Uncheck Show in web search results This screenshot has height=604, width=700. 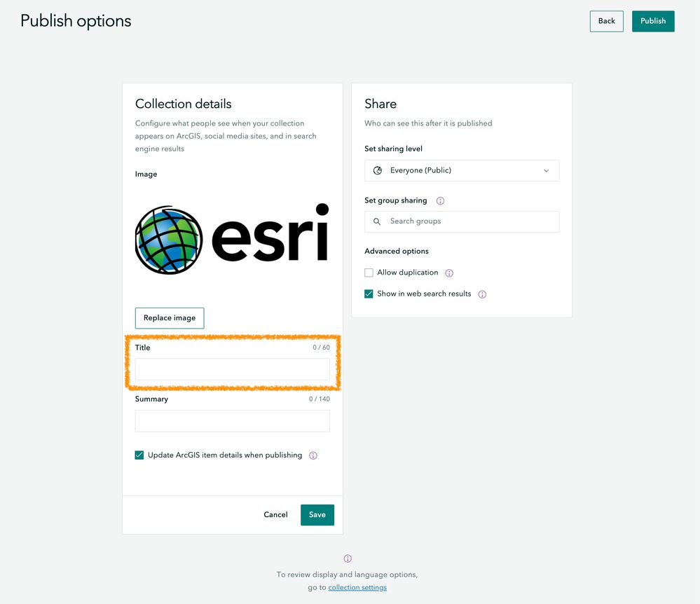369,294
